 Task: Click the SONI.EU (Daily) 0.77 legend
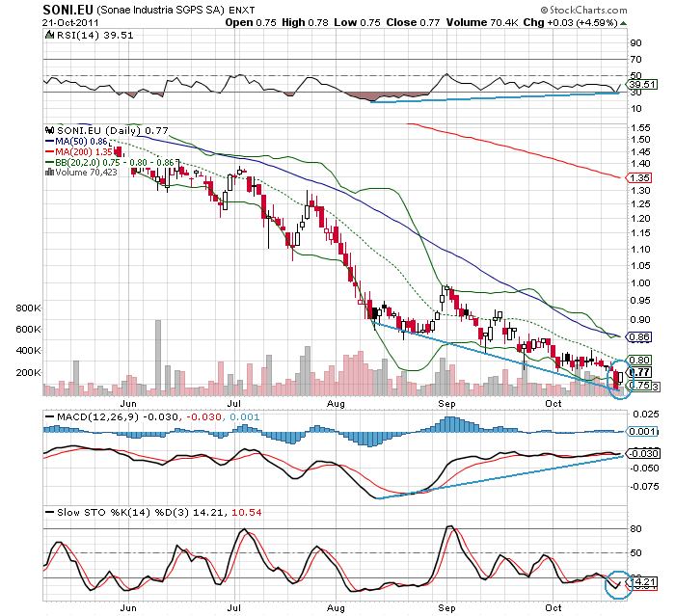click(113, 130)
